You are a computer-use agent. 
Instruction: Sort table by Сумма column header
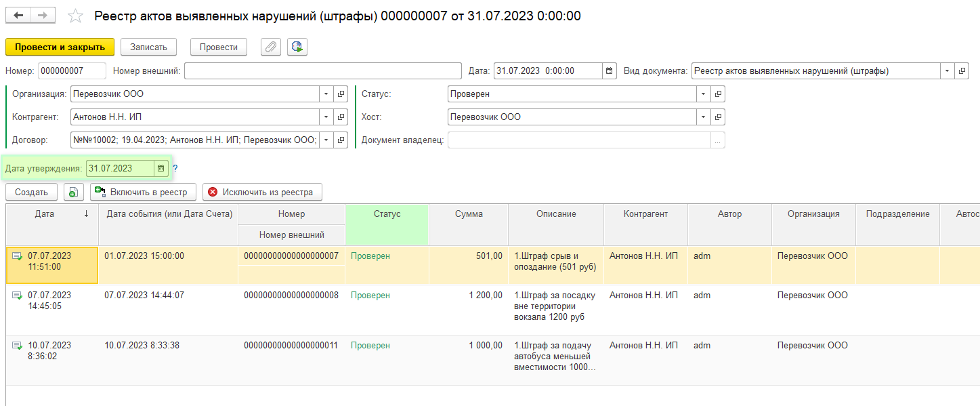468,214
